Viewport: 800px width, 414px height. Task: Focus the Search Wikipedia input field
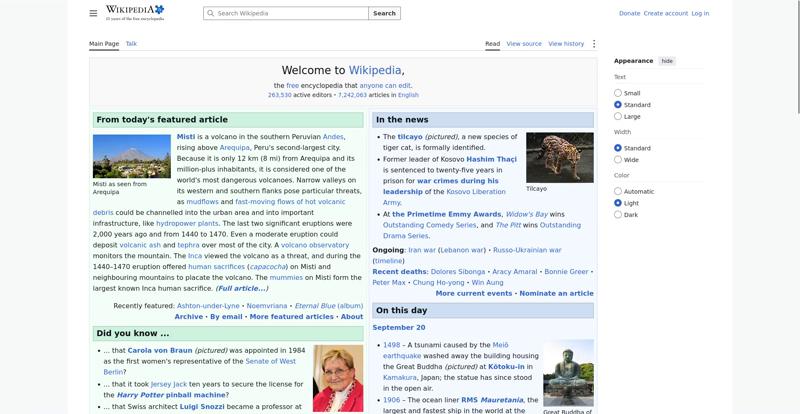(286, 13)
